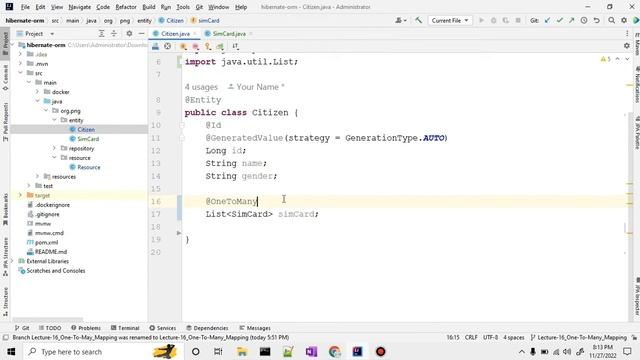Screen dimensions: 640x360
Task: Collapse the resource package
Action: (x=54, y=158)
